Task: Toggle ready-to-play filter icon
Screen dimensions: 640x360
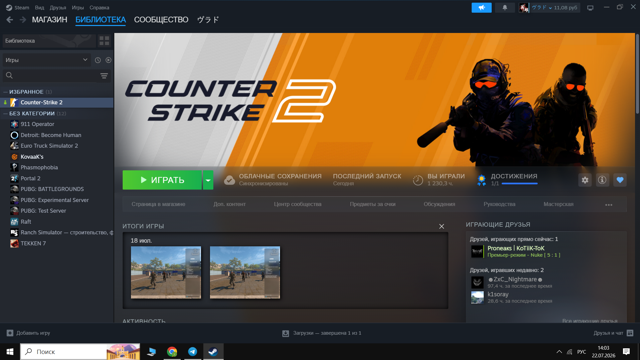Action: (108, 60)
